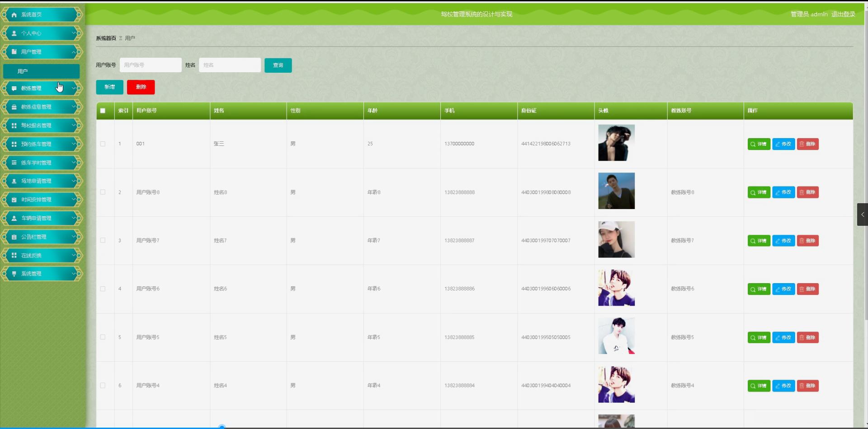Click the name cell 张三
The width and height of the screenshot is (868, 429).
coord(219,144)
